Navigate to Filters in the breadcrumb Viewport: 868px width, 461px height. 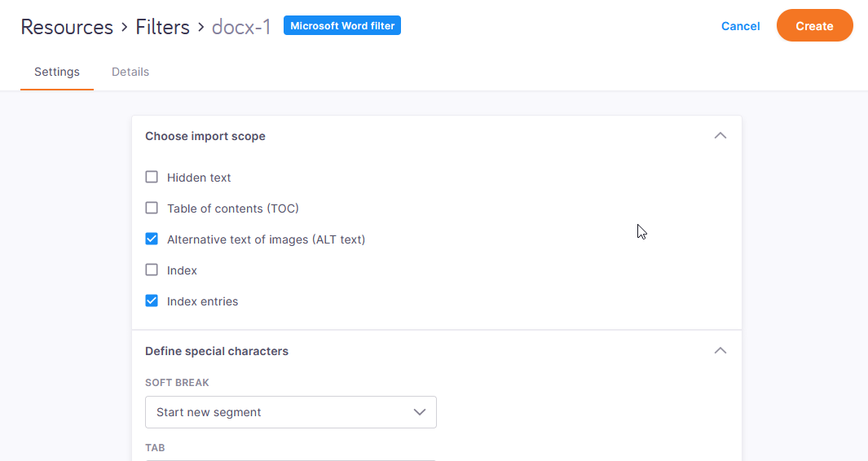(x=163, y=27)
